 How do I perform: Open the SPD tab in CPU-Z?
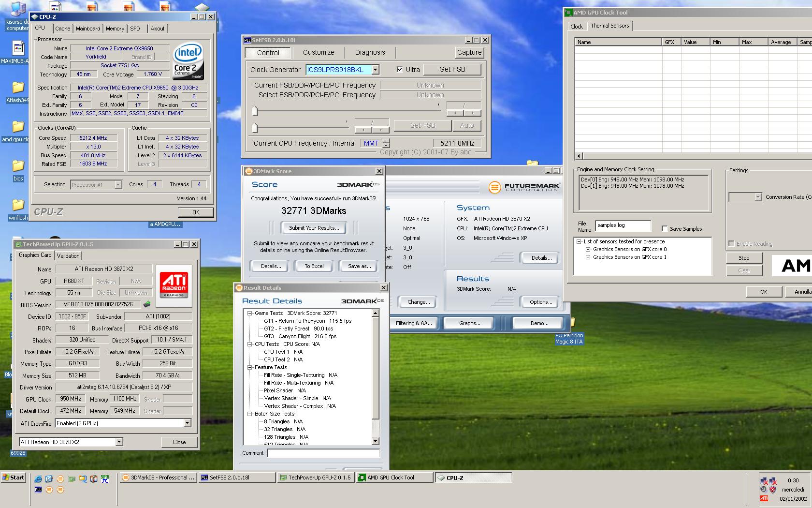click(135, 29)
